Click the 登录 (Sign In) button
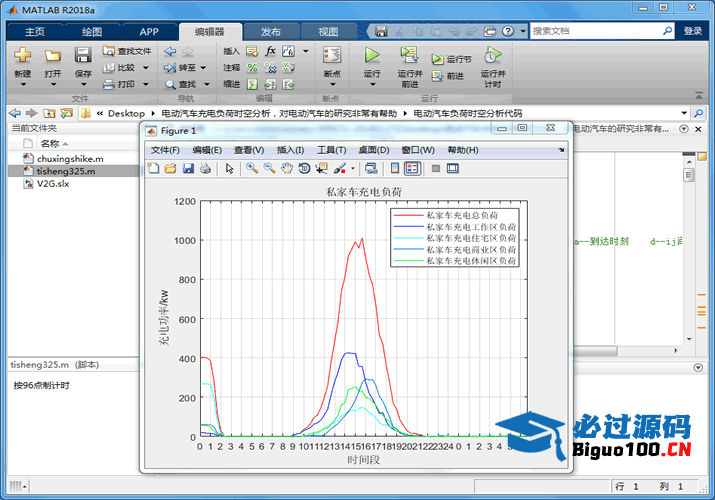This screenshot has height=500, width=715. pos(693,31)
